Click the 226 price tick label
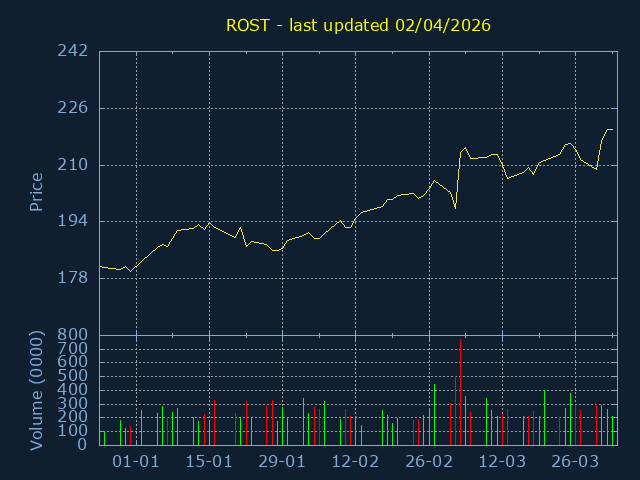Viewport: 640px width, 480px height. [x=72, y=108]
